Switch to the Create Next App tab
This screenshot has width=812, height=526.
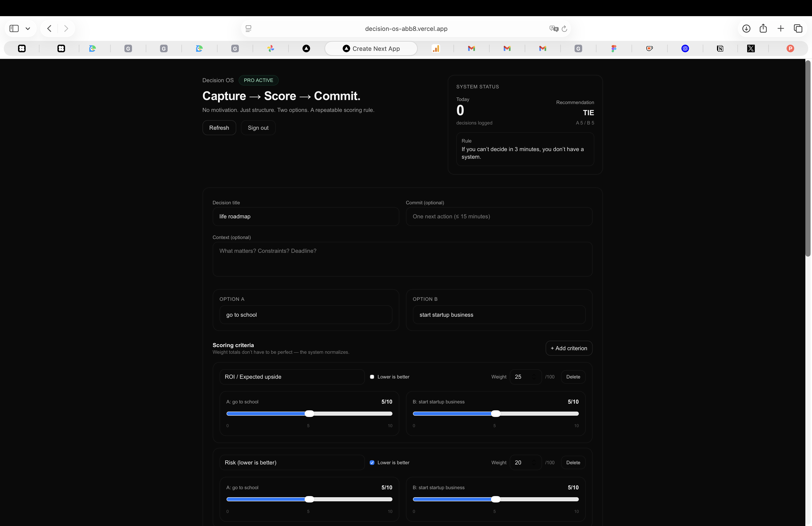371,48
